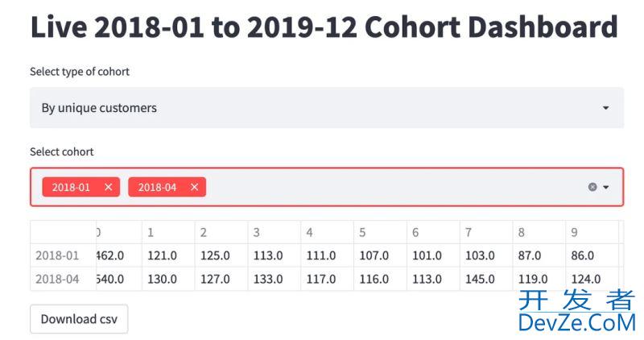Screen dimensions: 644x340
Task: Expand the Select cohort dropdown arrow
Action: [606, 187]
